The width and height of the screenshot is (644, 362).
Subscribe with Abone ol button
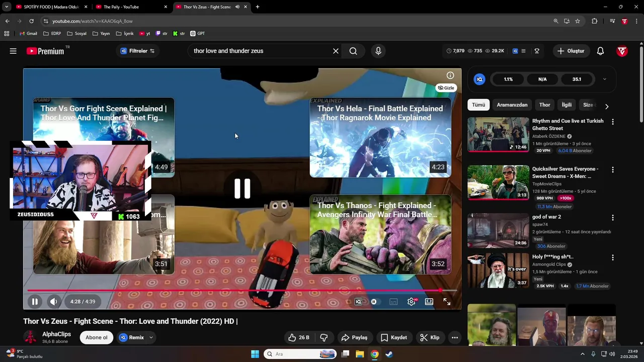(97, 337)
